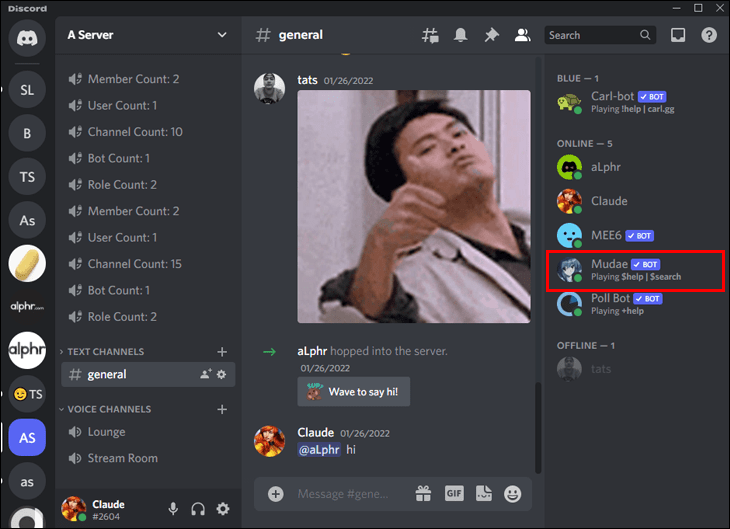Select the Channel Count: 15 channel
This screenshot has height=529, width=730.
pos(148,264)
